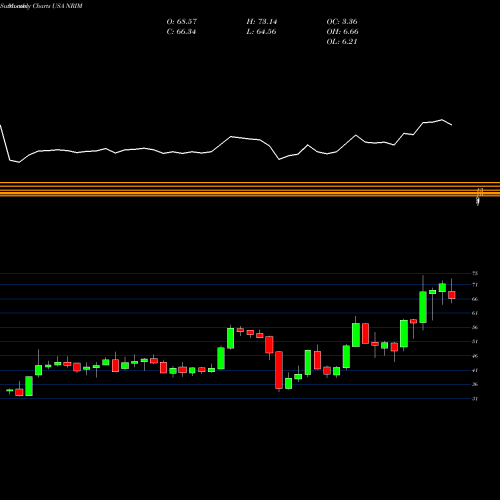500x500 pixels.
Task: Select the OL: 6.21 reading
Action: pos(342,42)
